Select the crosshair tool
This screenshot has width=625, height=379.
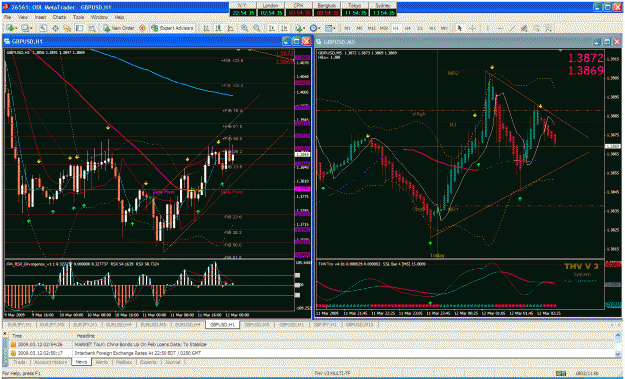(x=472, y=28)
